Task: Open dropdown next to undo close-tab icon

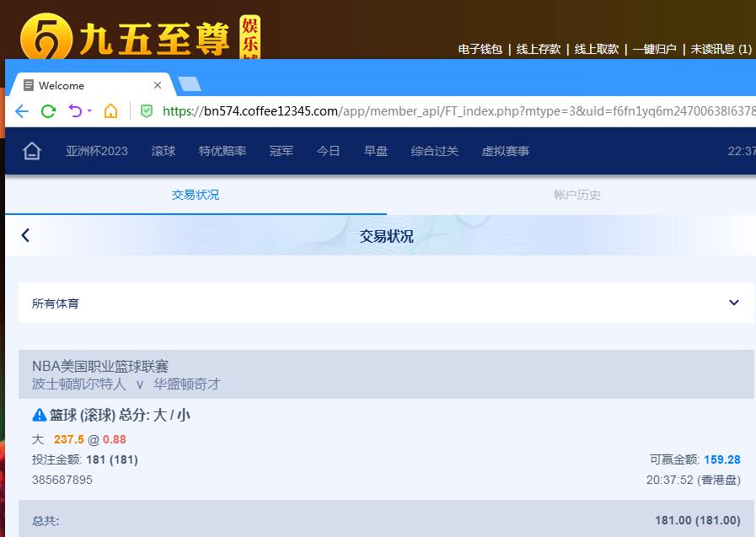Action: [x=89, y=111]
